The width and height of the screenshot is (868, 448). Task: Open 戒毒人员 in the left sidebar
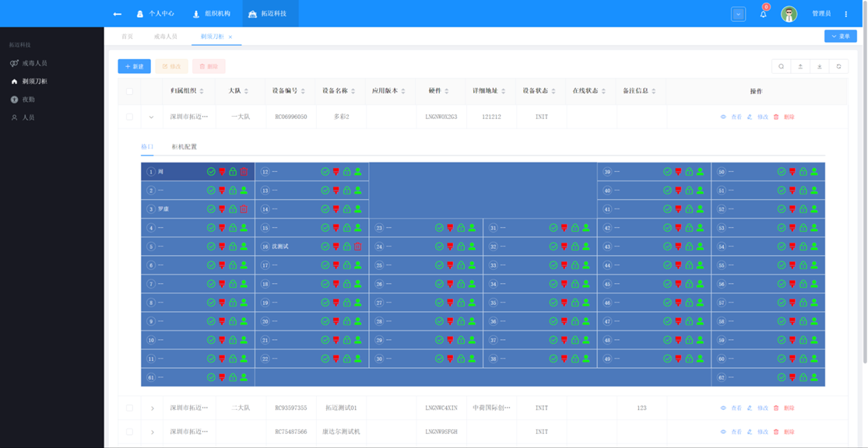pos(33,63)
